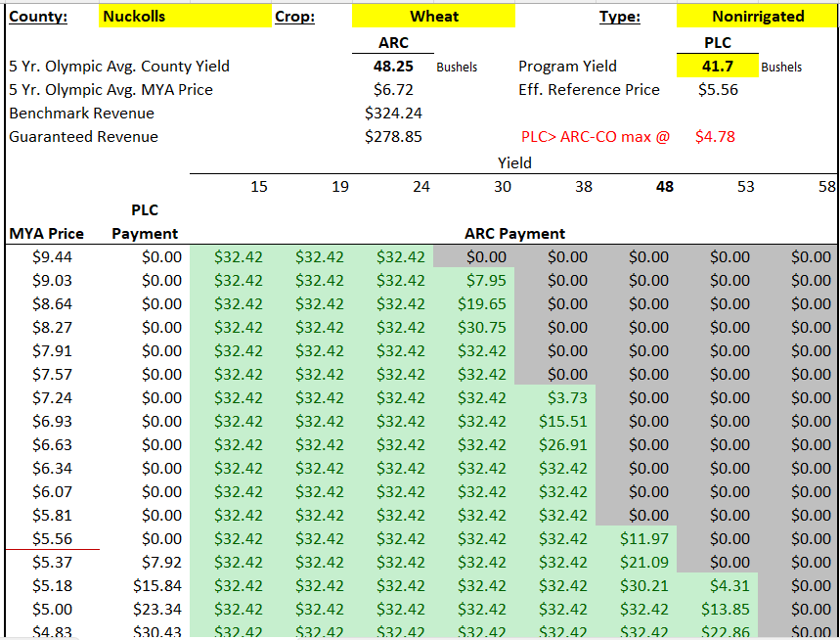Select the bold 48 yield column header

pos(664,187)
